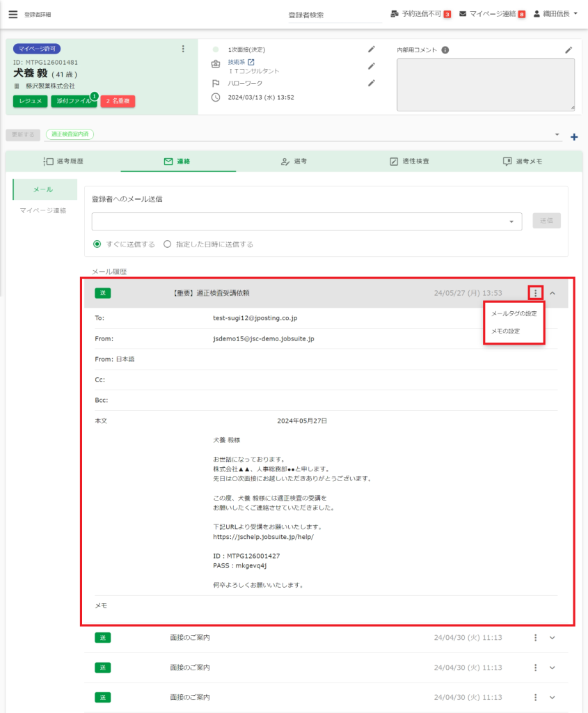Open 技術系 external link icon
The image size is (588, 713).
point(251,62)
